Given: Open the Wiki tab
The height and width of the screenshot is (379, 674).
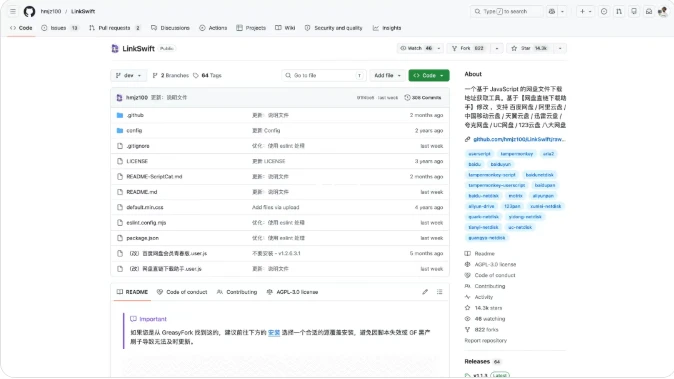Looking at the screenshot, I should click(x=285, y=28).
